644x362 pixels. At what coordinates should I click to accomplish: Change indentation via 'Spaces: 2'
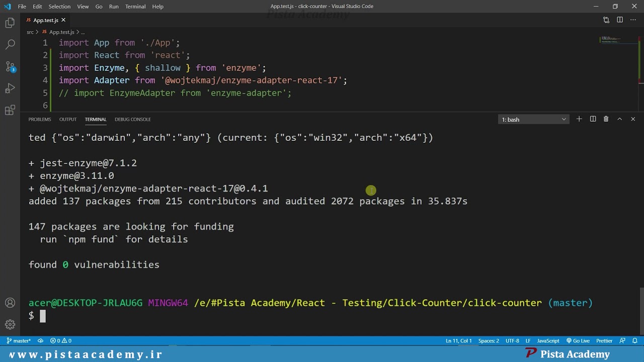click(x=489, y=341)
